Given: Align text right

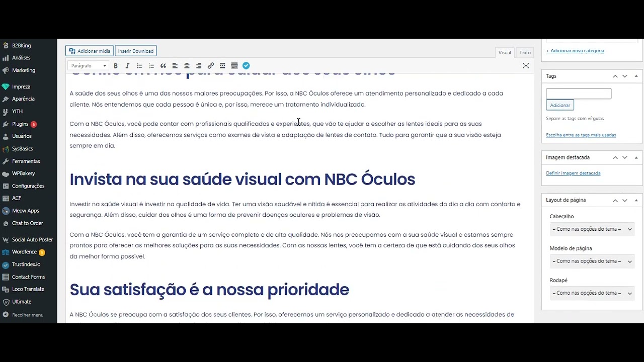Looking at the screenshot, I should pos(199,66).
